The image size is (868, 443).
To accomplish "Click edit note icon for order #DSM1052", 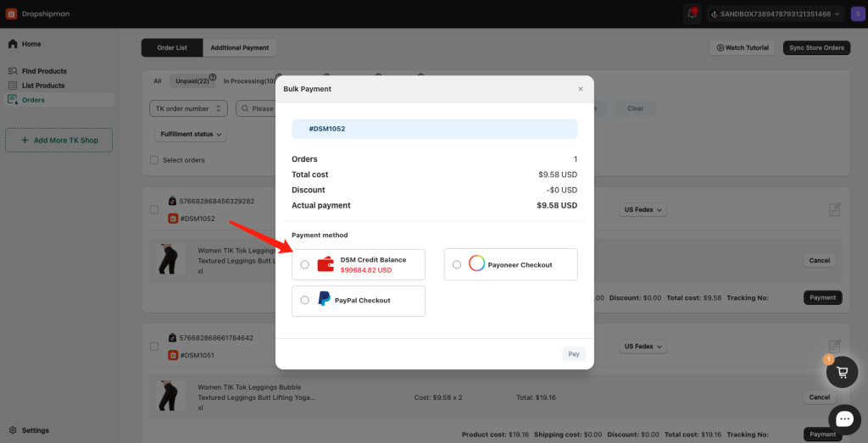I will pyautogui.click(x=835, y=209).
